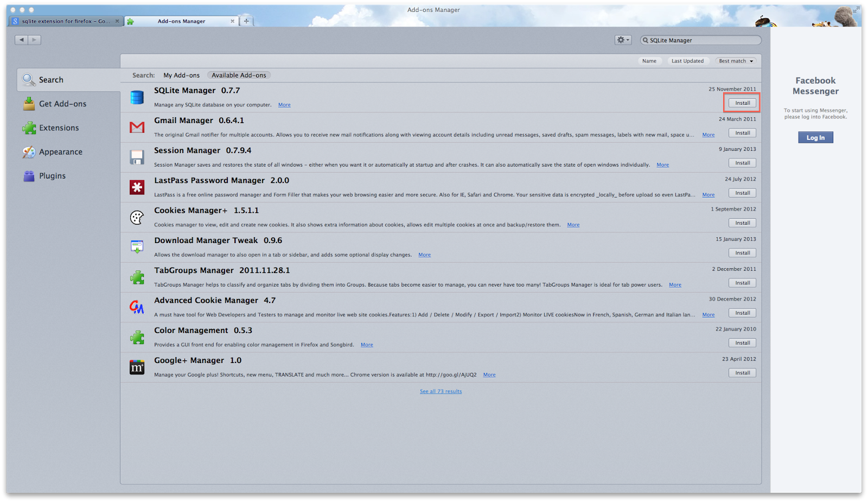
Task: Click the add-ons search input field
Action: (700, 40)
